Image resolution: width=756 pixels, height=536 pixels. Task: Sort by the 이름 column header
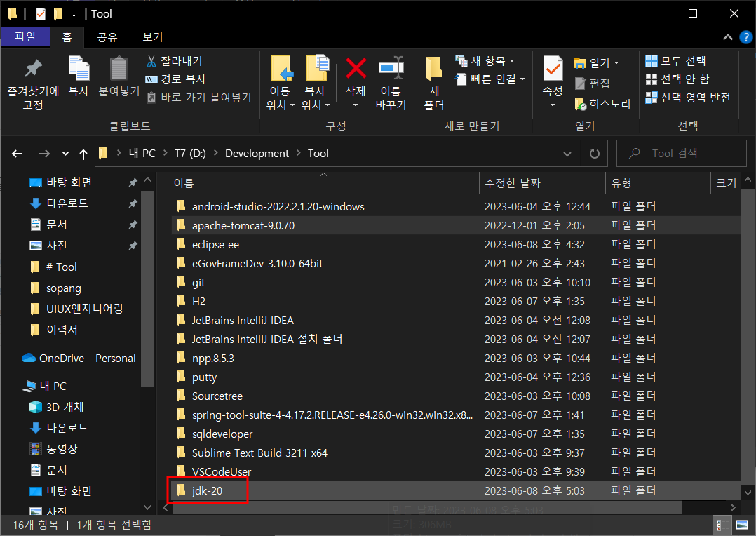tap(184, 183)
